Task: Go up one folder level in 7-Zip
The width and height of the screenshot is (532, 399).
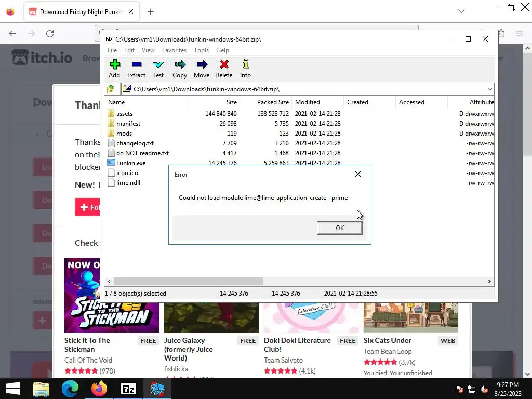Action: pyautogui.click(x=111, y=89)
